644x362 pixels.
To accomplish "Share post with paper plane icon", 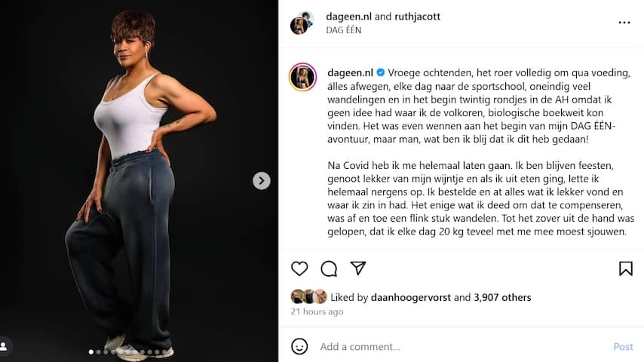I will (x=358, y=268).
